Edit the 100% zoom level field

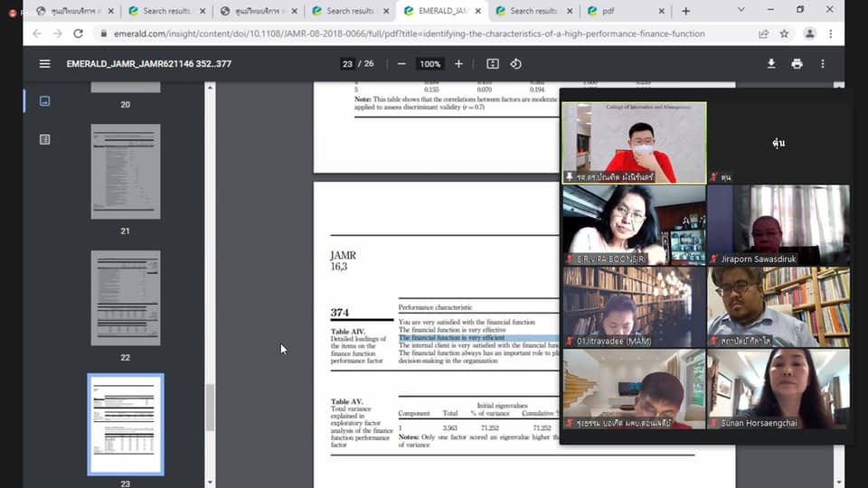pos(429,64)
